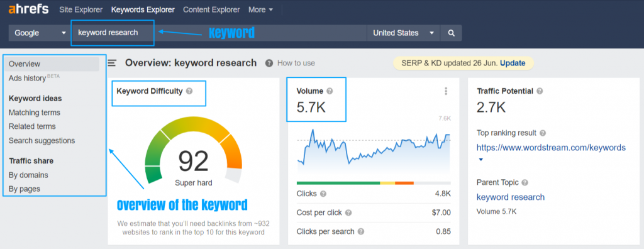The height and width of the screenshot is (249, 644).
Task: Open the Google search engine dropdown
Action: click(40, 33)
